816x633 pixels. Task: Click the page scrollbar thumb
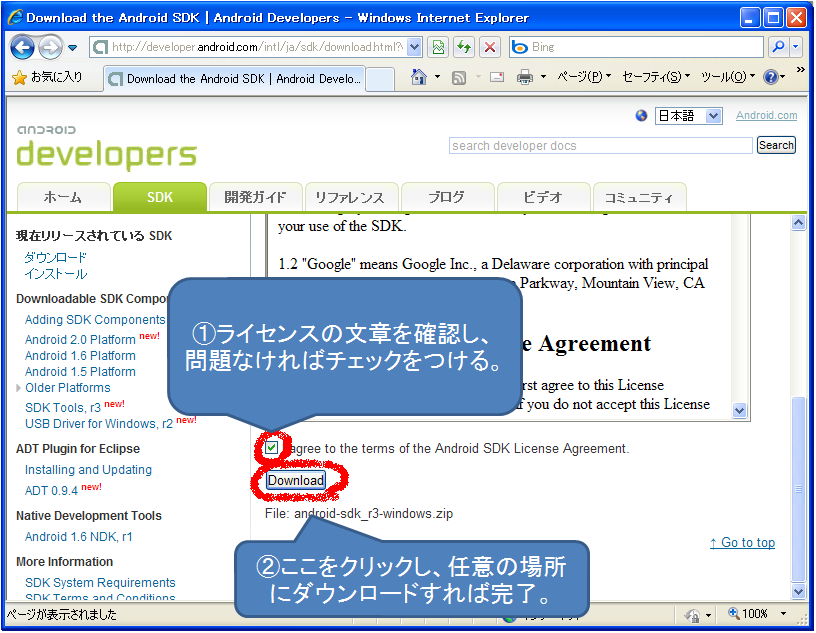click(x=798, y=488)
